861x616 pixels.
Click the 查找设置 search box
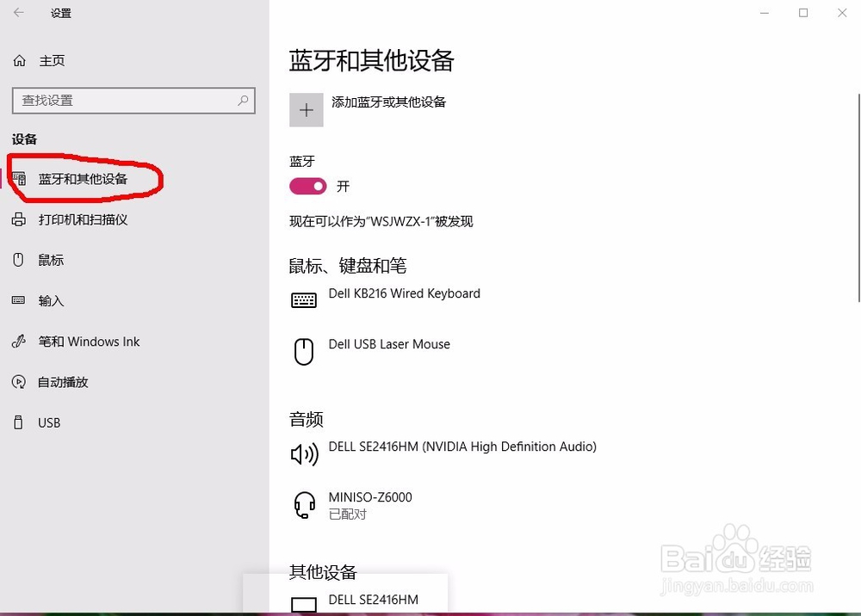133,101
